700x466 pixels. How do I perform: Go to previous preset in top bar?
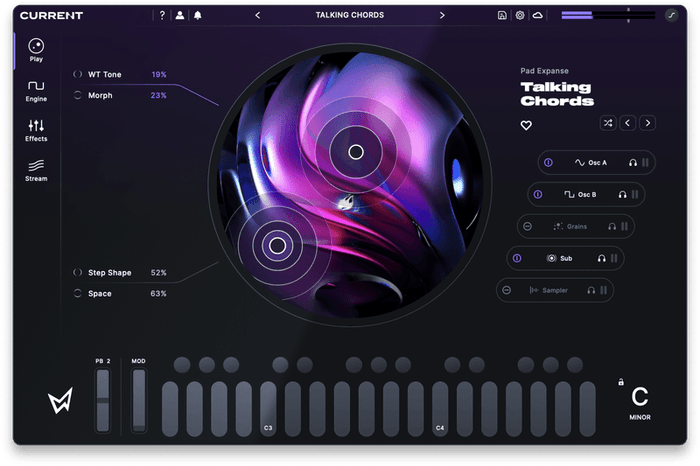(258, 15)
